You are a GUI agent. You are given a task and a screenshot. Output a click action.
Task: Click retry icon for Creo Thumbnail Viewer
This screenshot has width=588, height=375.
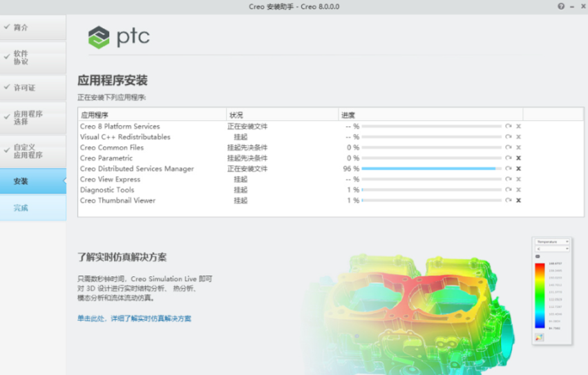tap(508, 200)
